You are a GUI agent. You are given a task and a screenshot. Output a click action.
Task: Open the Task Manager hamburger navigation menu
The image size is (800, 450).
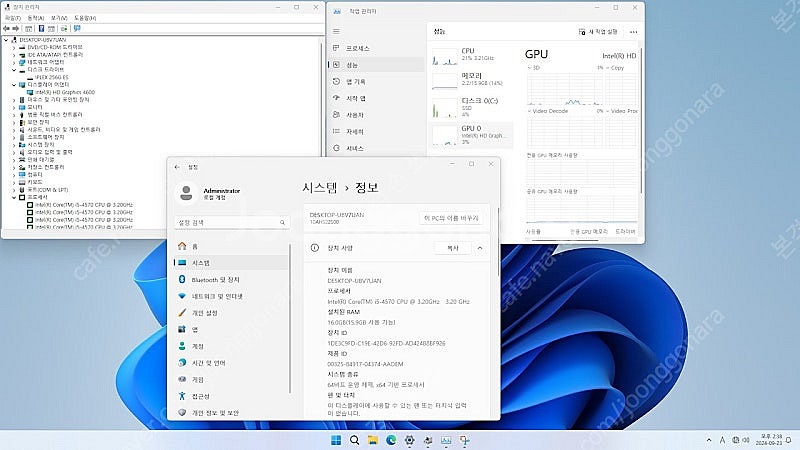click(x=336, y=31)
